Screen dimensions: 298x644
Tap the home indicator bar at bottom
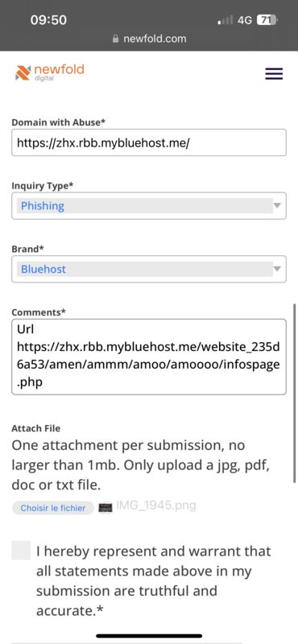click(149, 636)
